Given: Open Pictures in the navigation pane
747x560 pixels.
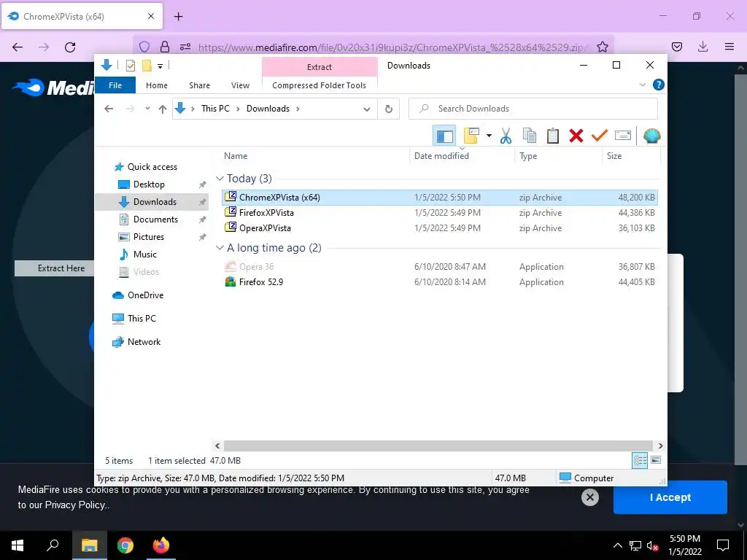Looking at the screenshot, I should tap(148, 237).
